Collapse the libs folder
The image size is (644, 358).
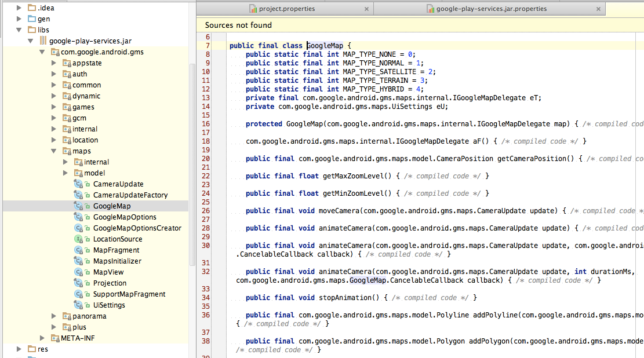tap(19, 30)
